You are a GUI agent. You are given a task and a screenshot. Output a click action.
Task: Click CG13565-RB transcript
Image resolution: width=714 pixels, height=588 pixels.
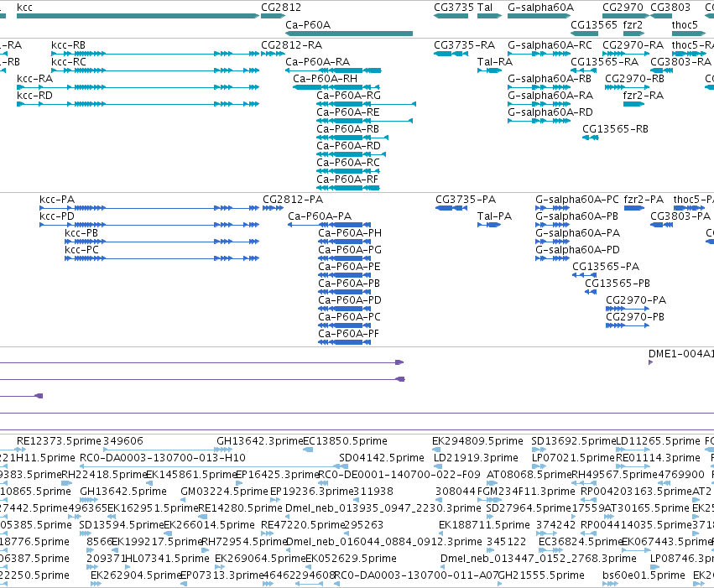[x=591, y=138]
